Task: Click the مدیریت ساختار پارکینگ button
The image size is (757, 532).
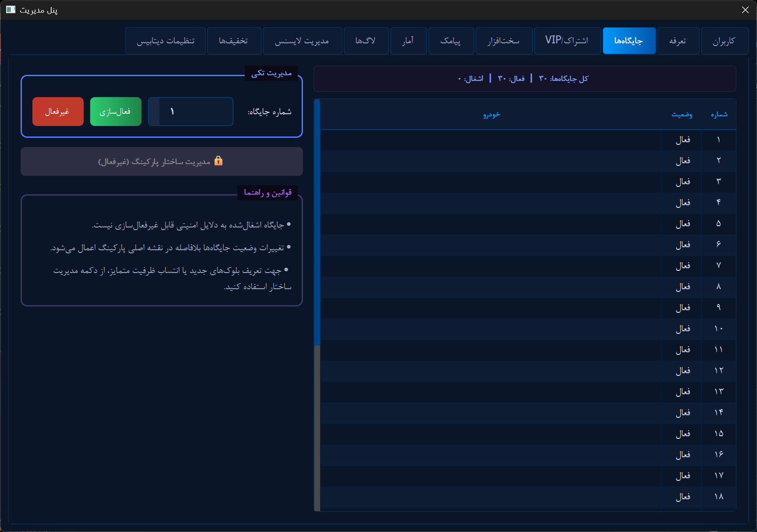Action: [x=162, y=161]
